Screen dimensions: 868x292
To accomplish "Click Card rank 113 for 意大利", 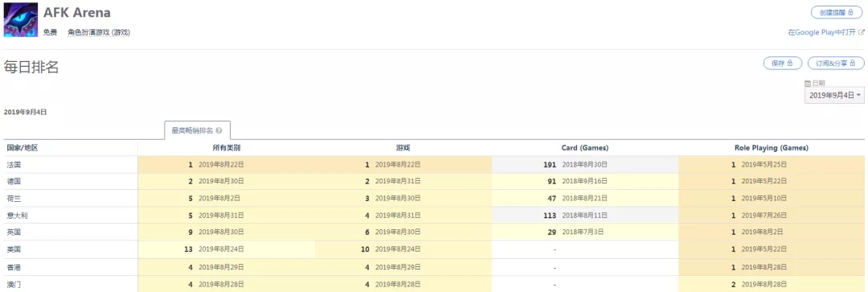I will click(x=550, y=215).
